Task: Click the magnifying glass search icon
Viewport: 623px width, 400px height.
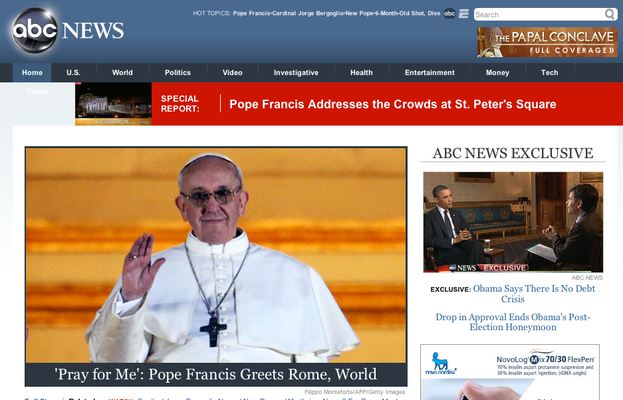Action: (609, 14)
